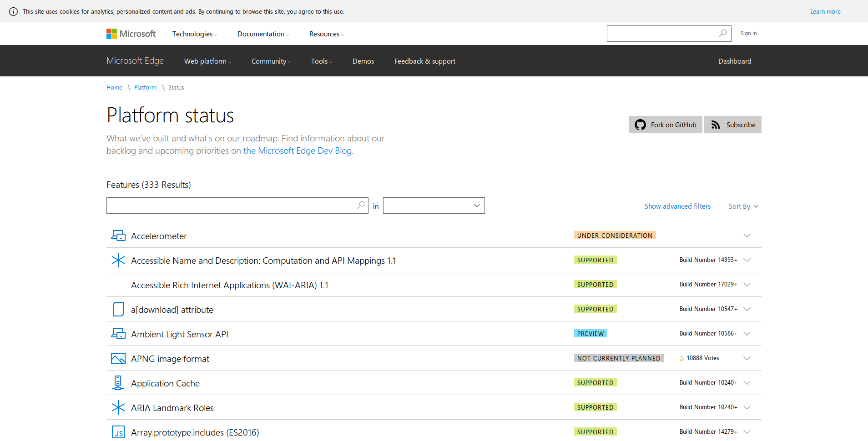Click the Ambient Light Sensor API icon
868x441 pixels.
pyautogui.click(x=118, y=334)
